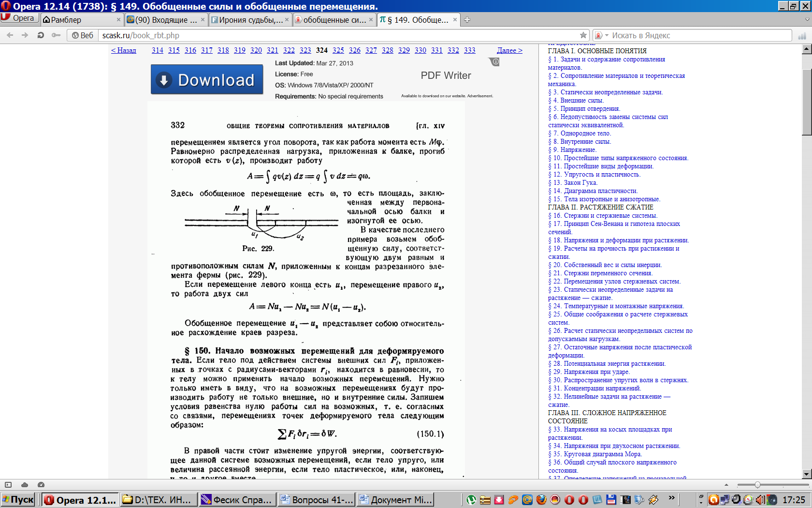
Task: Click the '< Назад' page link
Action: pyautogui.click(x=124, y=50)
